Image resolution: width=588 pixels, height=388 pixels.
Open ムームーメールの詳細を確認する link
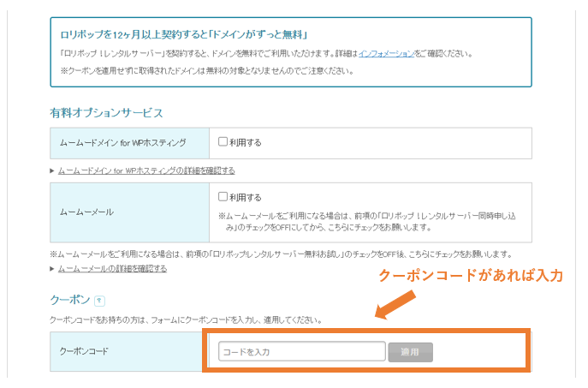tap(112, 268)
